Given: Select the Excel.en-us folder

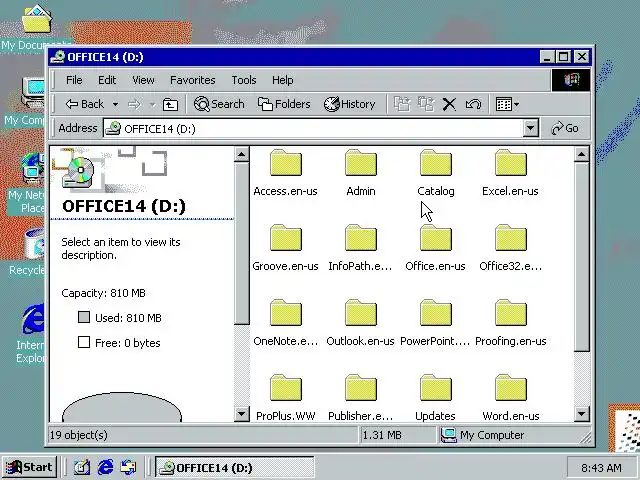Looking at the screenshot, I should pos(510,173).
